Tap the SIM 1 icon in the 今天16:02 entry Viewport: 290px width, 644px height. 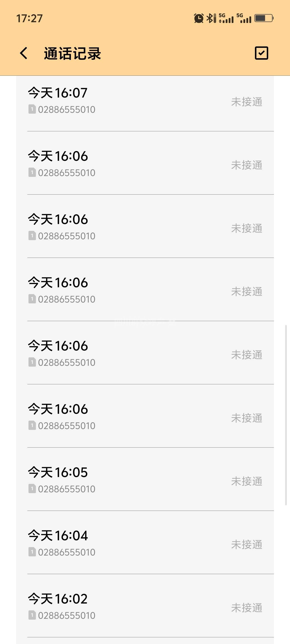coord(32,615)
